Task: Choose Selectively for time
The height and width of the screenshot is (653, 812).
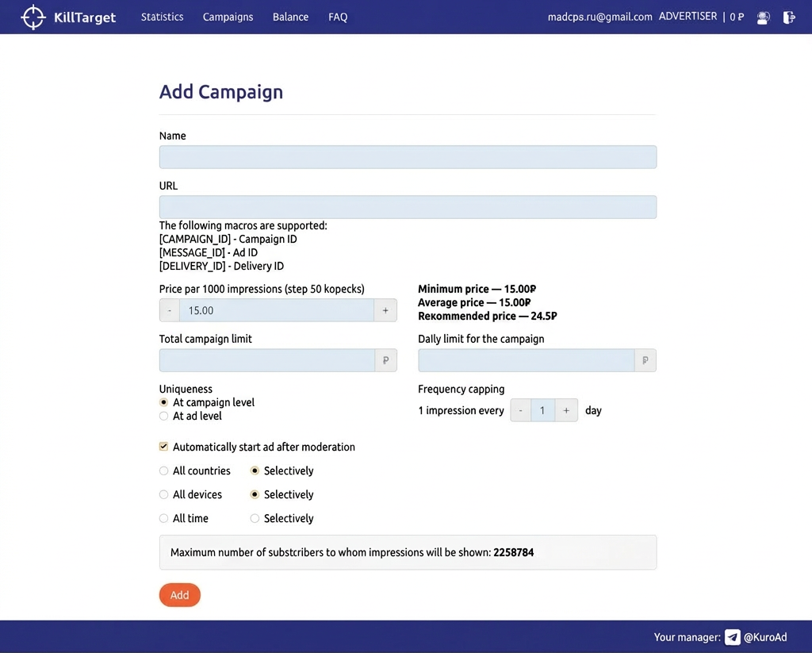Action: 255,519
